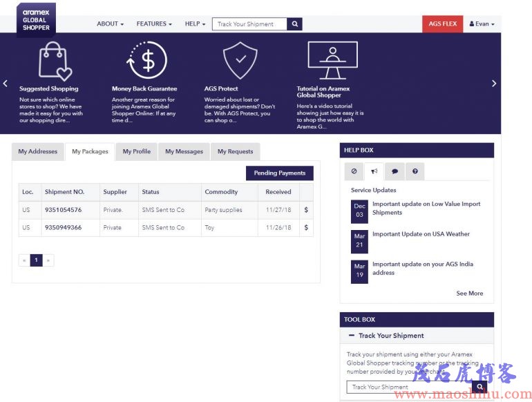Select the Help Box chat bubble icon
Image resolution: width=532 pixels, height=402 pixels.
[395, 171]
